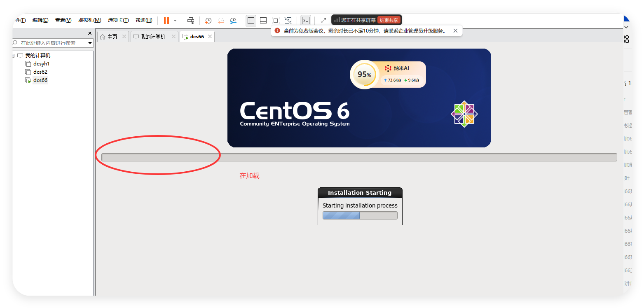Screen dimensions: 644x308
Task: Close the dcs66 tab
Action: [210, 37]
